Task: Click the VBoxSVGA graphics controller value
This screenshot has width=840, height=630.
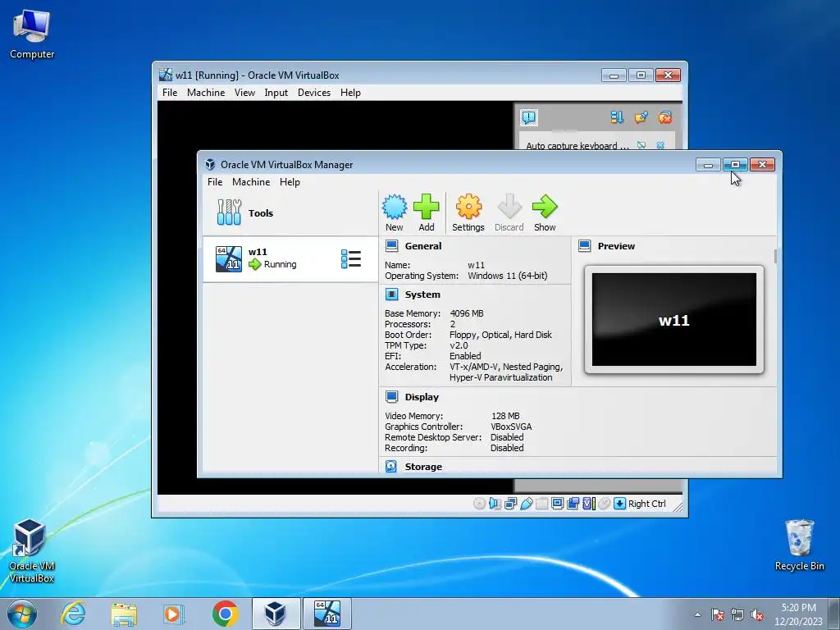Action: point(511,427)
